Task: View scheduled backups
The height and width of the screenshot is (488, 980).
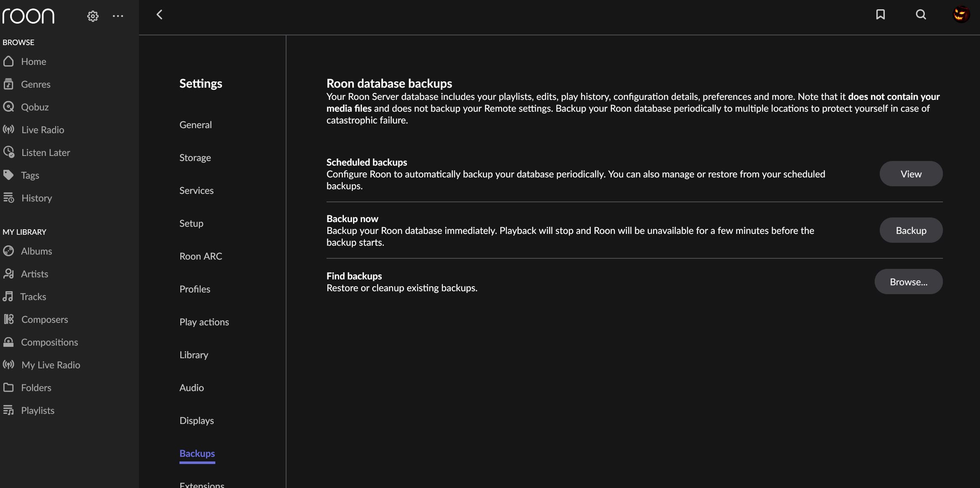Action: pyautogui.click(x=911, y=174)
